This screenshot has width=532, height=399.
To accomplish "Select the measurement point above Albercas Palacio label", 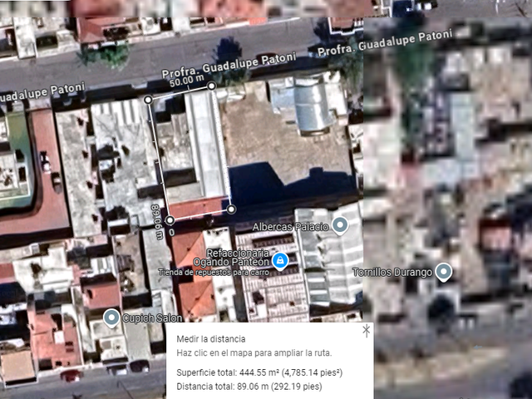I will 231,209.
